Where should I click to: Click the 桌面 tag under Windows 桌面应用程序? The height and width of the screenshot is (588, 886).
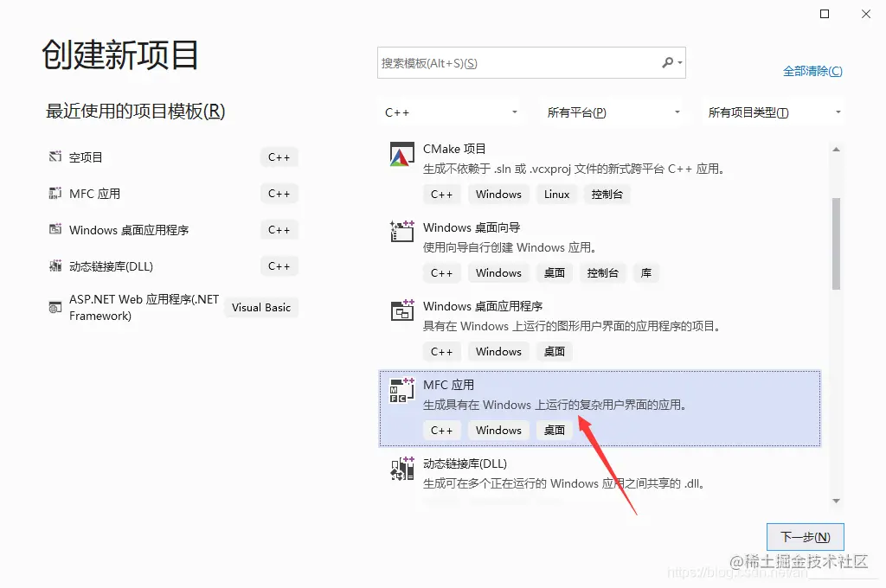pos(555,351)
